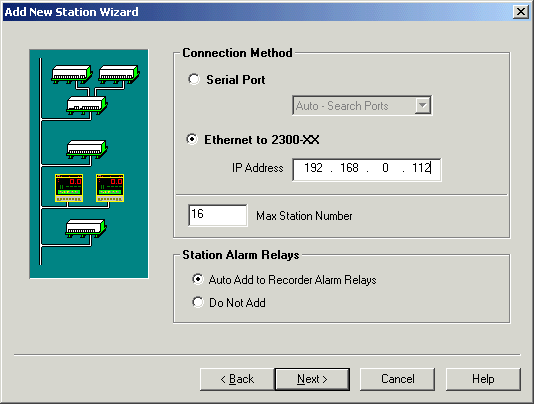
Task: Select the Do Not Add option
Action: (x=198, y=302)
